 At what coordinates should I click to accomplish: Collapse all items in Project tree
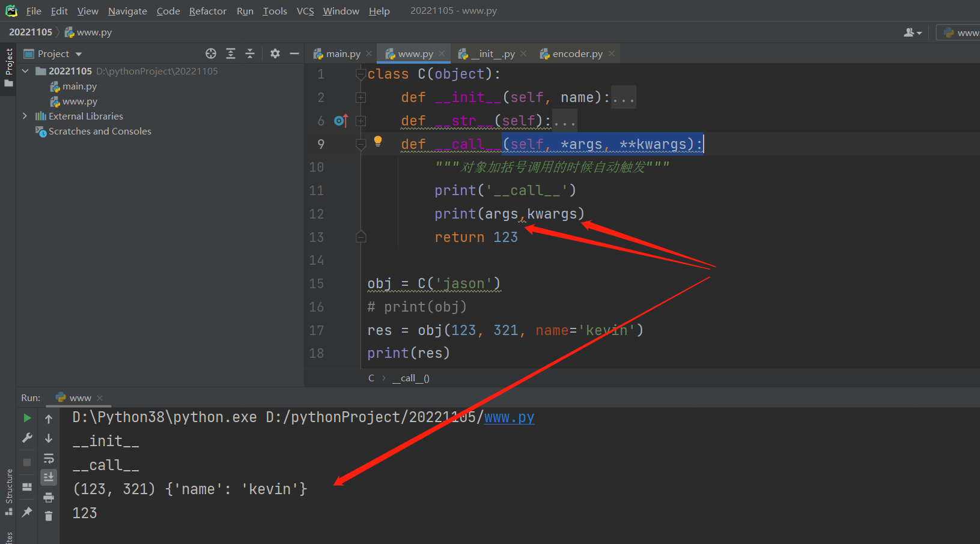click(x=250, y=53)
